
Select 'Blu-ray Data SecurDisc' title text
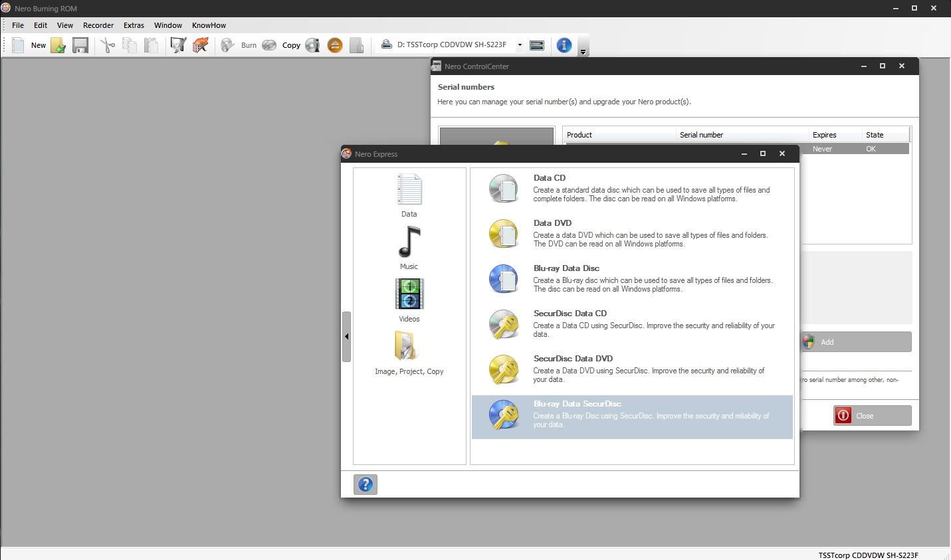[x=578, y=403]
